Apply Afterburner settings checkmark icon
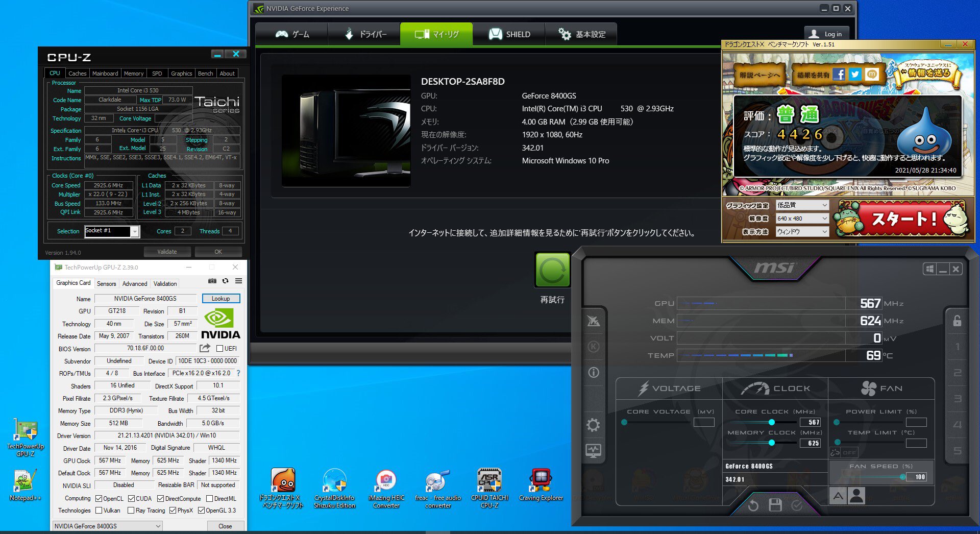Image resolution: width=980 pixels, height=534 pixels. pos(797,505)
